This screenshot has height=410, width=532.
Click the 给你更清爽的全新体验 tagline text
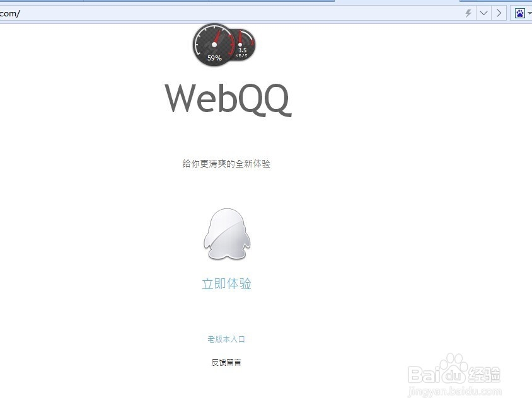pyautogui.click(x=226, y=164)
